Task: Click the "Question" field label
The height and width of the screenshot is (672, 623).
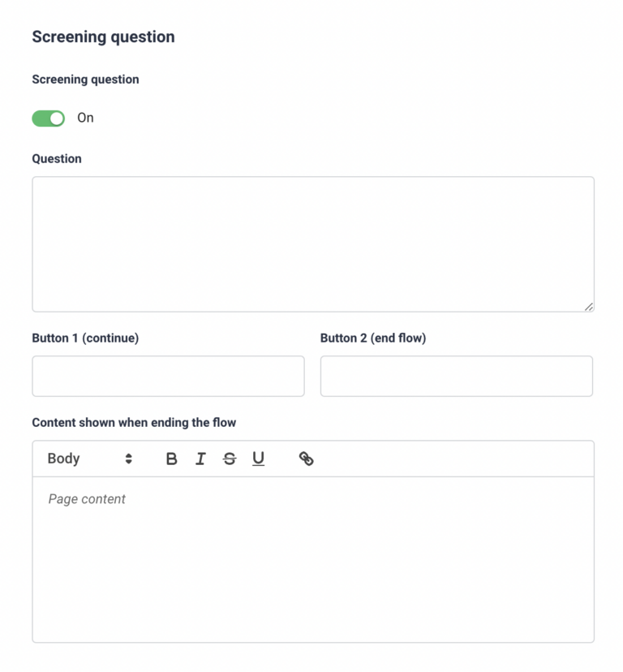Action: coord(57,159)
